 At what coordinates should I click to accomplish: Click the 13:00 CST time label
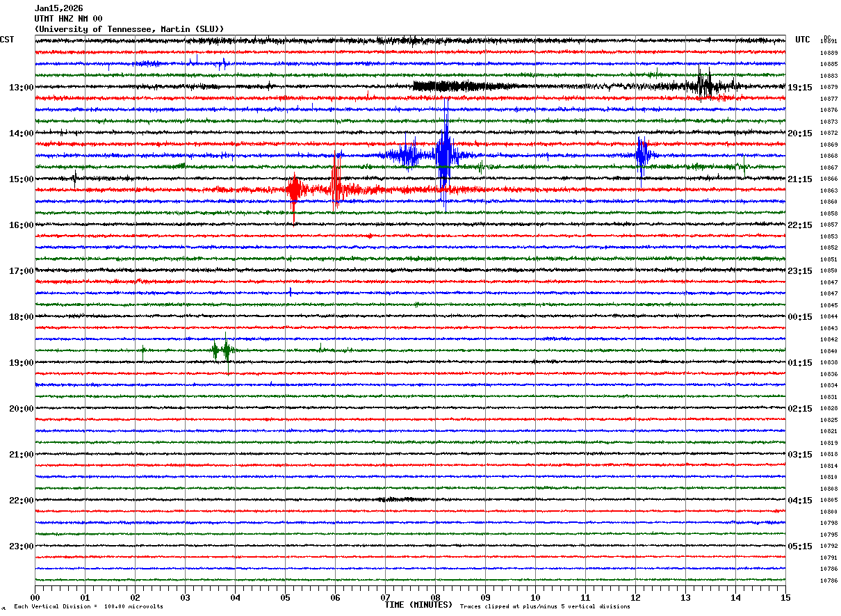tap(21, 88)
